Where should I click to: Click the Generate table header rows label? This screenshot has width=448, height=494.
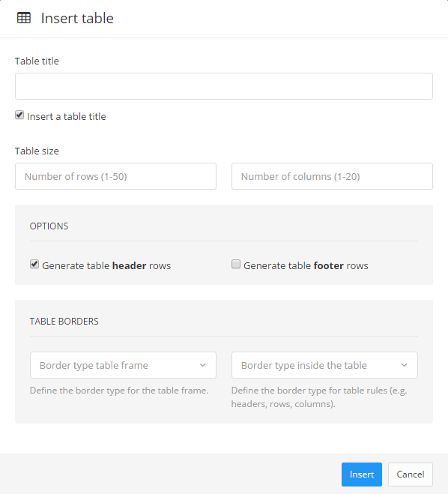(x=106, y=265)
